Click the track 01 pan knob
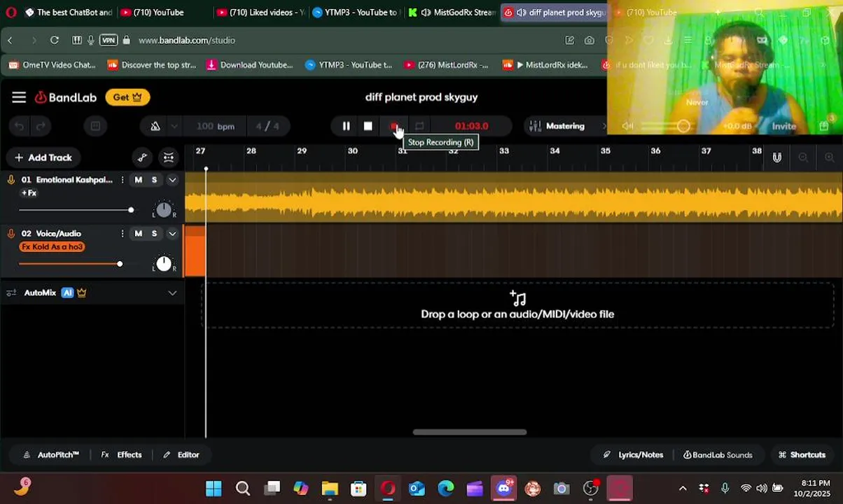The width and height of the screenshot is (843, 504). click(164, 209)
